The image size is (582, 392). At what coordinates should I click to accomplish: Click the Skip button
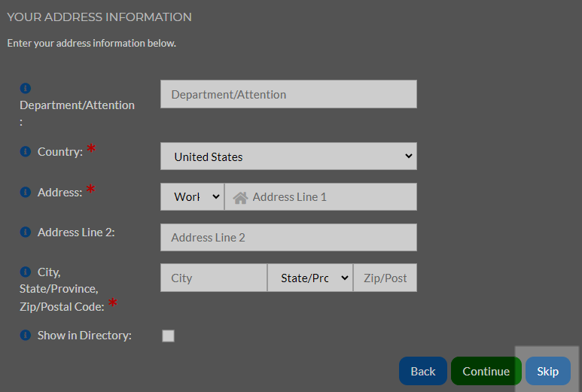(548, 371)
